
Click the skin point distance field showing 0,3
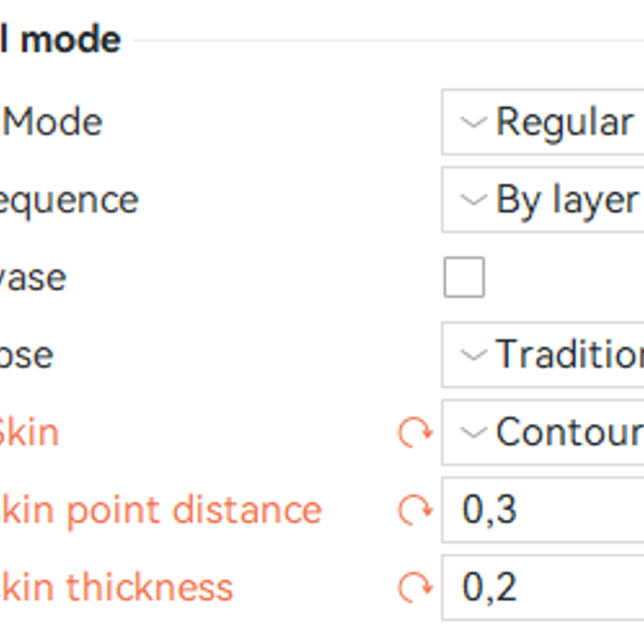click(x=546, y=511)
